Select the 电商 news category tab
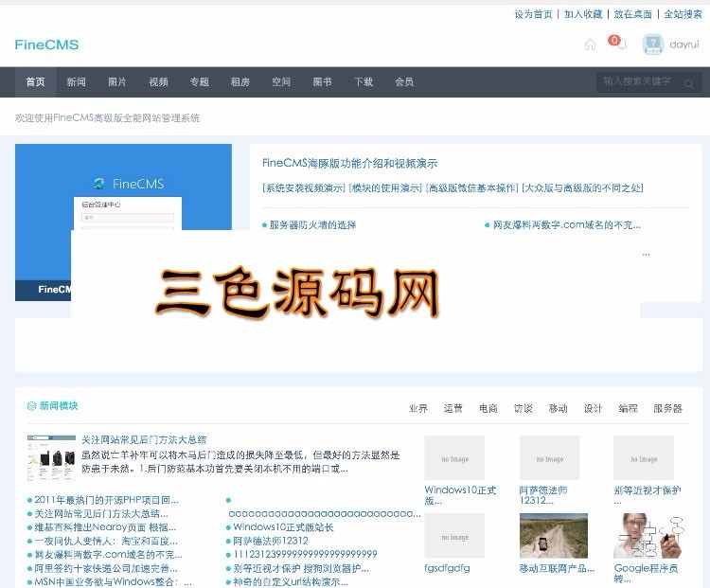Screen dimensions: 710x588 pos(488,409)
